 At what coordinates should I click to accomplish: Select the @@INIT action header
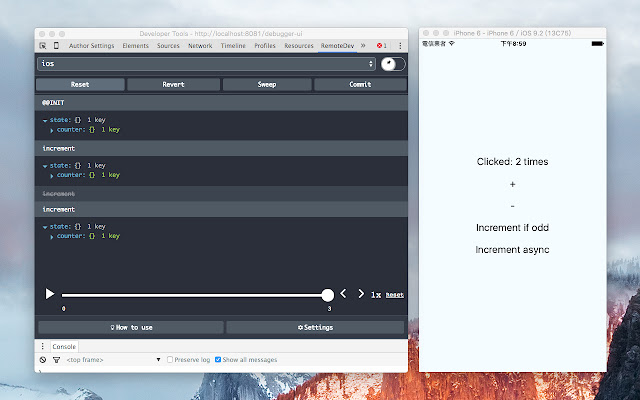pos(221,103)
